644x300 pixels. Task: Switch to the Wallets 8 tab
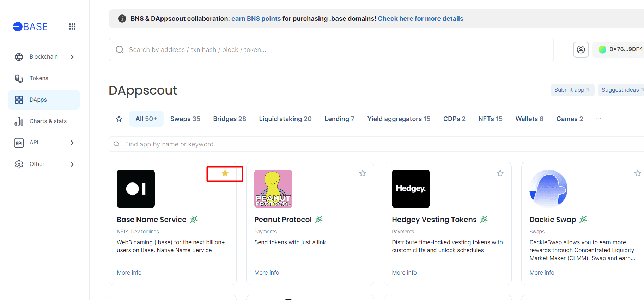point(529,119)
